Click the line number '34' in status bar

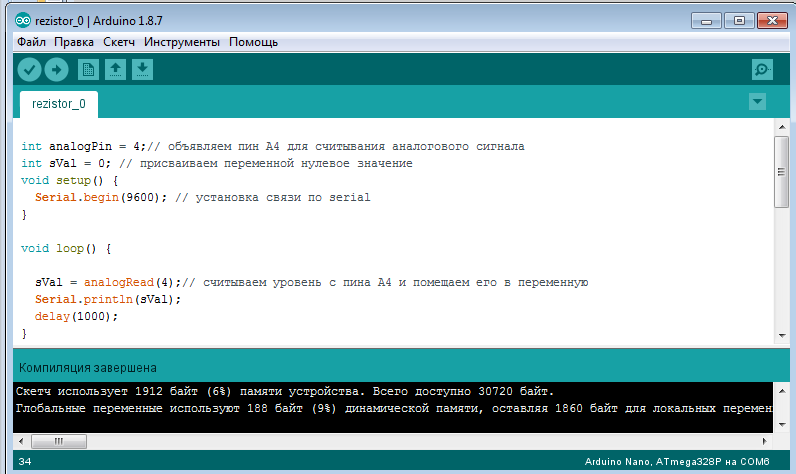25,461
